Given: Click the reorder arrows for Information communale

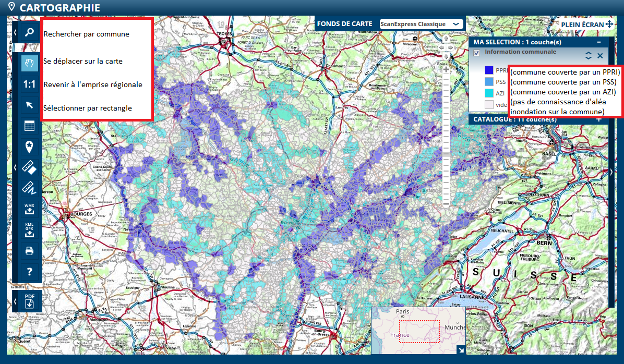Looking at the screenshot, I should pyautogui.click(x=589, y=55).
